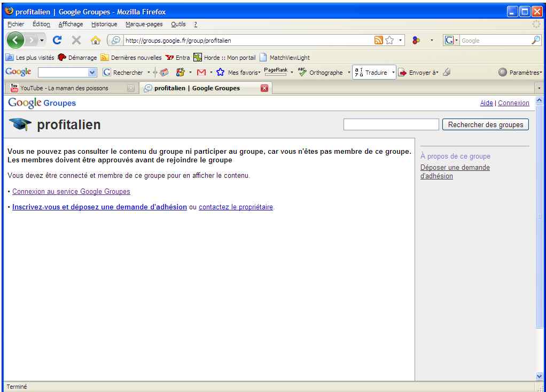Screen dimensions: 546x392
Task: Click the colorful blocks icon on Google toolbar
Action: [181, 73]
